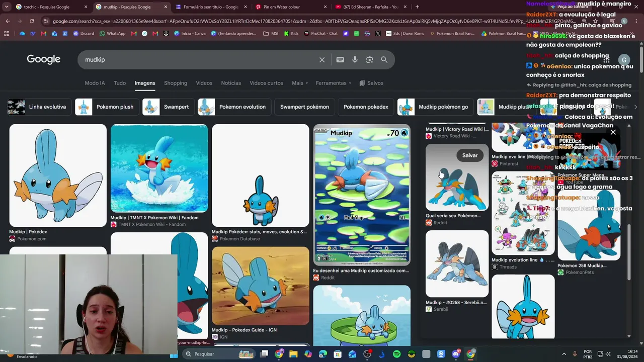The height and width of the screenshot is (362, 644).
Task: Filter by Mudkip pokémon go chip
Action: click(x=435, y=107)
